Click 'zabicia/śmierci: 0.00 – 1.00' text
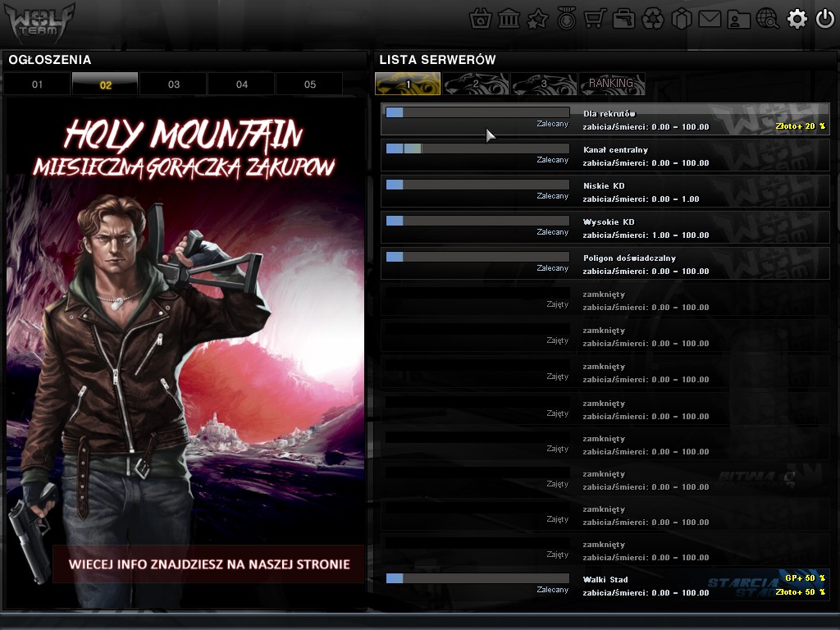840x630 pixels. (641, 199)
